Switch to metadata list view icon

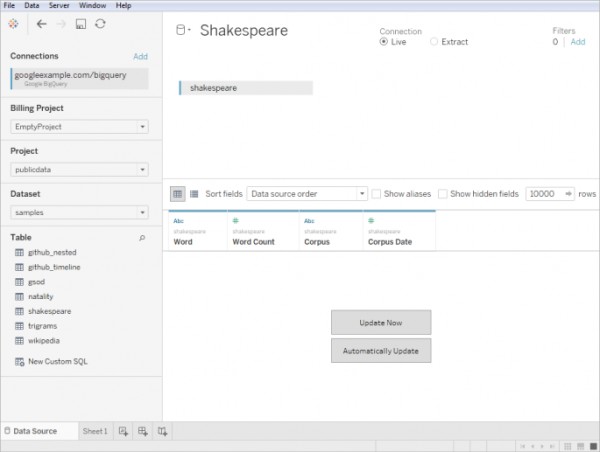[x=194, y=194]
